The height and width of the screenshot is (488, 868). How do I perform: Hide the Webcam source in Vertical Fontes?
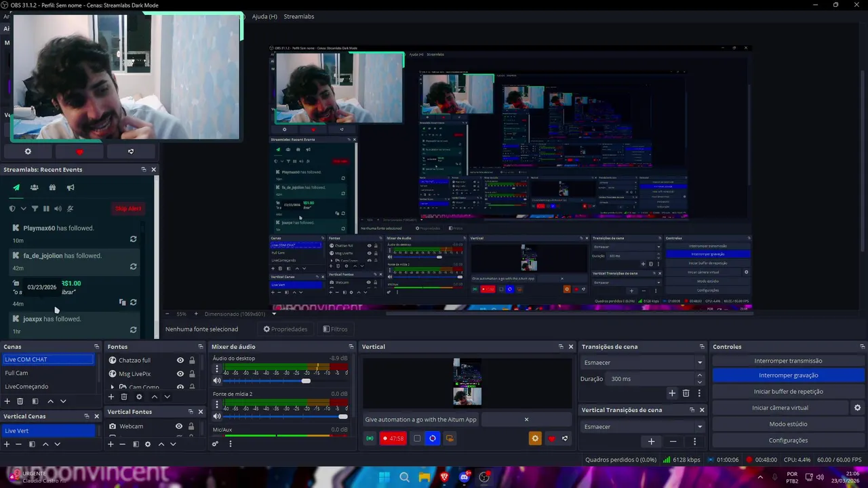179,426
